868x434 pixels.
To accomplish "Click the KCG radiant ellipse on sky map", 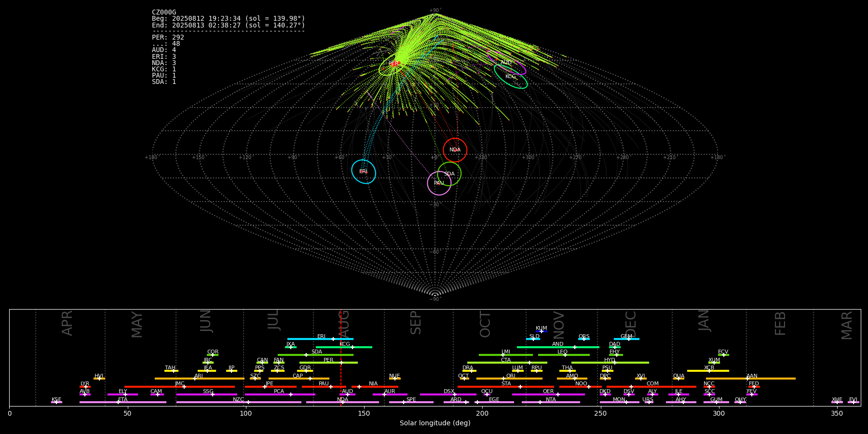I will [x=511, y=76].
